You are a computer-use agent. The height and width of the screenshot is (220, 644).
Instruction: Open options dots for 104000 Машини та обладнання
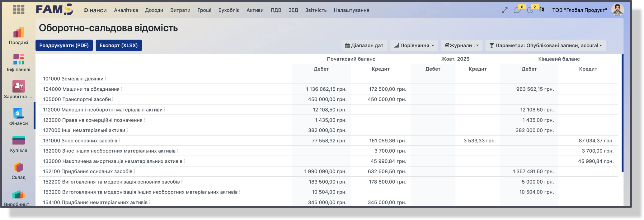pos(121,89)
